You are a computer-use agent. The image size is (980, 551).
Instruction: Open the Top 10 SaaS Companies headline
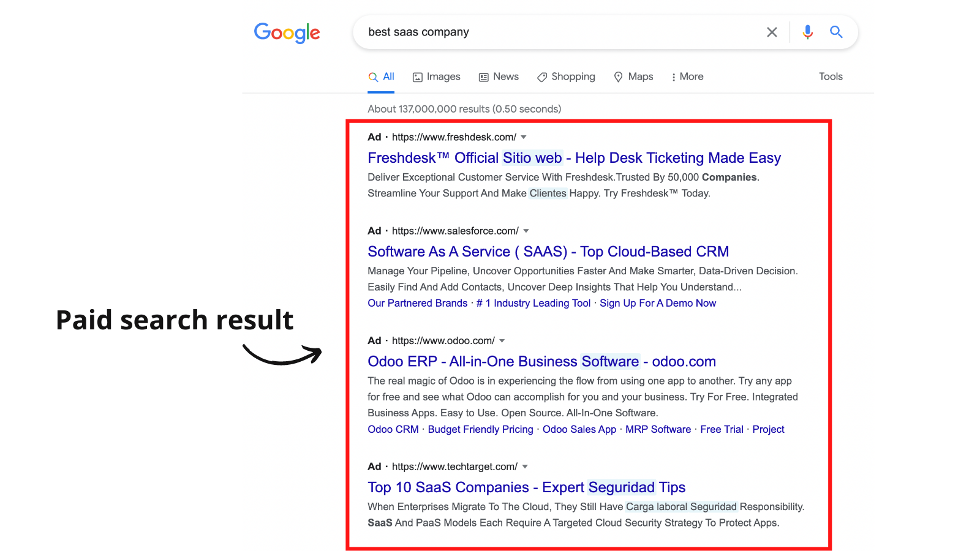pos(526,487)
